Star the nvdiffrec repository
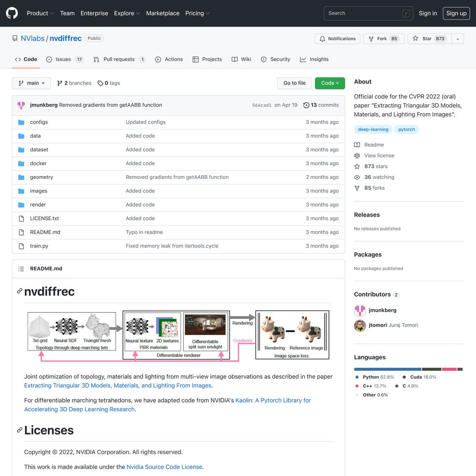Image resolution: width=476 pixels, height=476 pixels. pyautogui.click(x=430, y=39)
